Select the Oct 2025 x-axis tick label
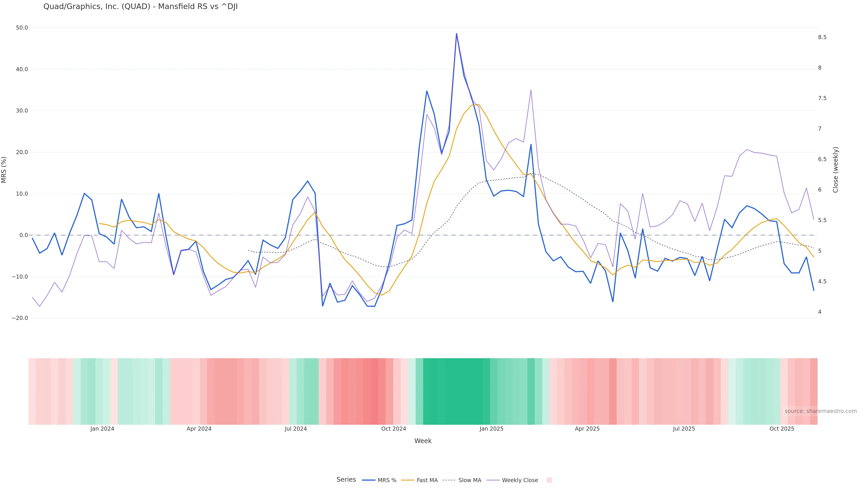 [782, 429]
